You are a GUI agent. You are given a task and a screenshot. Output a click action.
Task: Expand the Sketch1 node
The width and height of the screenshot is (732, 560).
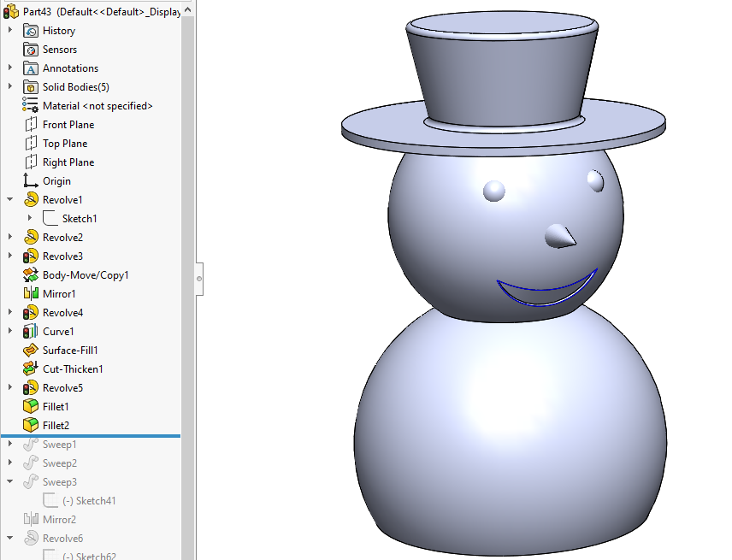29,218
